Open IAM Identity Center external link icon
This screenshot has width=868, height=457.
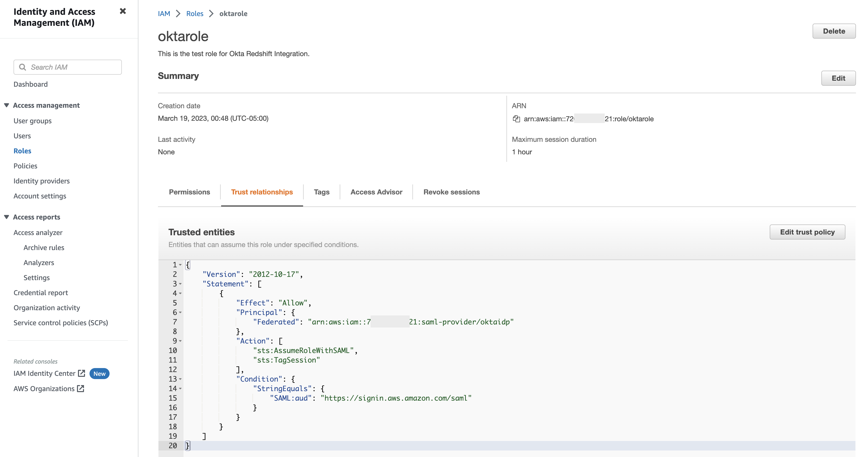tap(81, 373)
